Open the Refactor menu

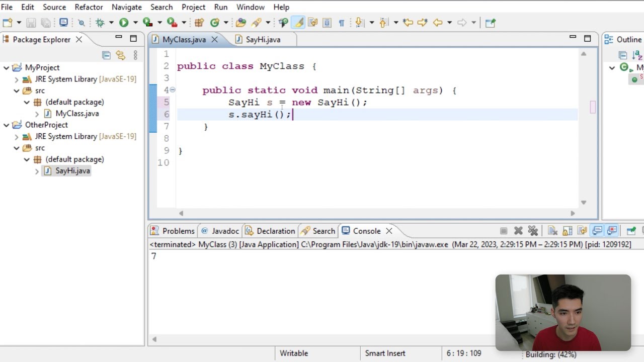pyautogui.click(x=89, y=7)
